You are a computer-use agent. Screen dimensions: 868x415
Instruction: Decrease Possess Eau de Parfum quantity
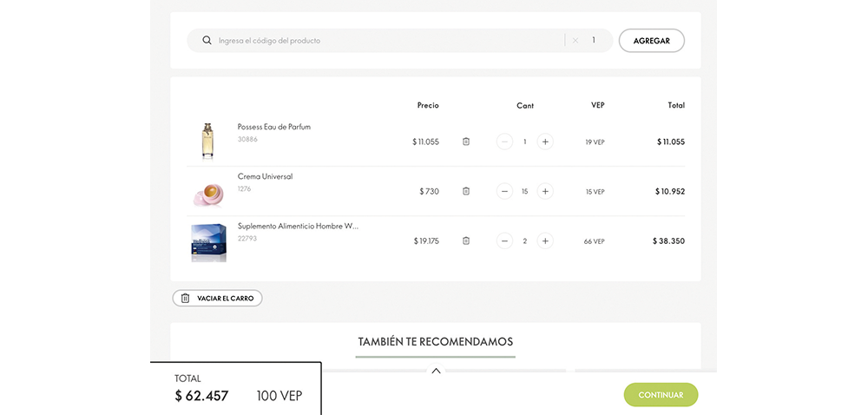504,142
